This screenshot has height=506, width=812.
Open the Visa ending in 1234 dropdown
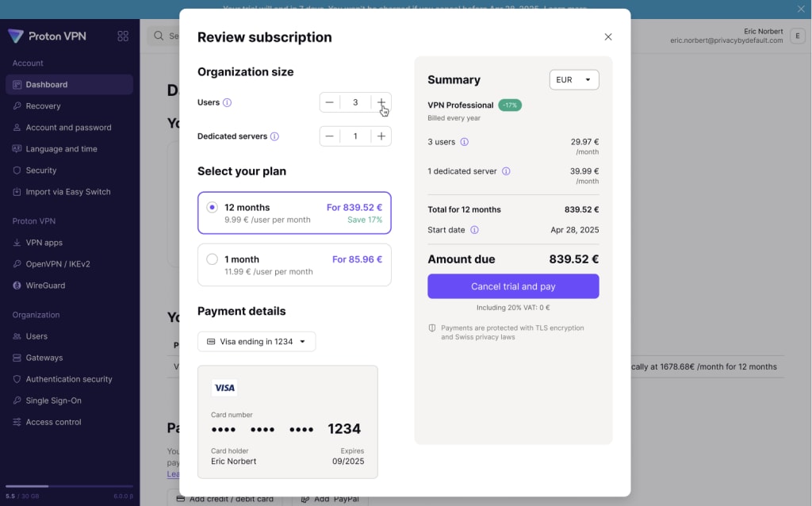[256, 341]
